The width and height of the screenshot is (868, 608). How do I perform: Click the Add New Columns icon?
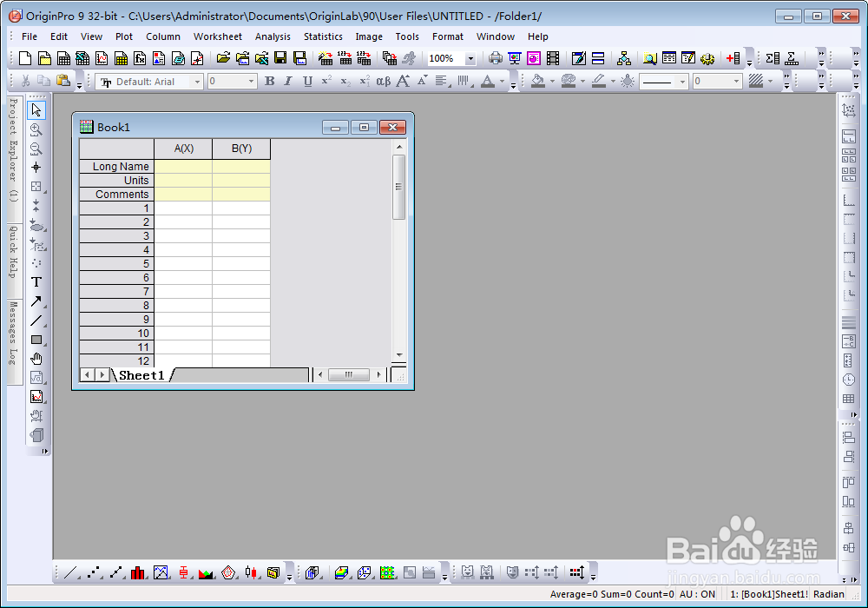point(733,58)
